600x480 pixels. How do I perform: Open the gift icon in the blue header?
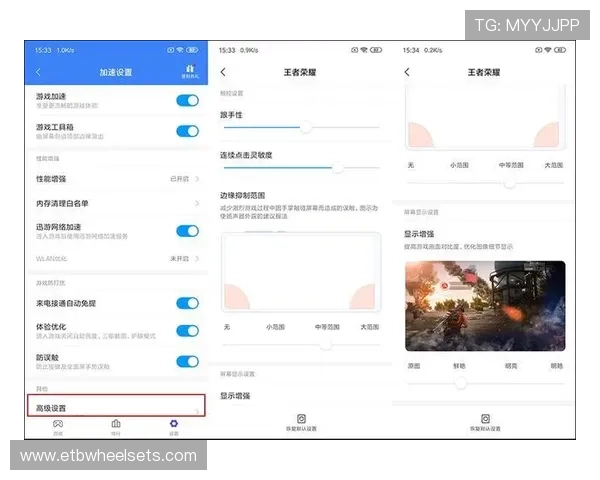tap(190, 71)
